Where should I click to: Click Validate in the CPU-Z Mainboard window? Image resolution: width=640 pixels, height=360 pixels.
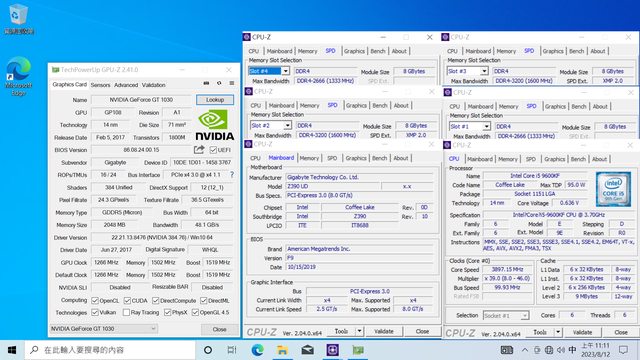click(x=384, y=331)
